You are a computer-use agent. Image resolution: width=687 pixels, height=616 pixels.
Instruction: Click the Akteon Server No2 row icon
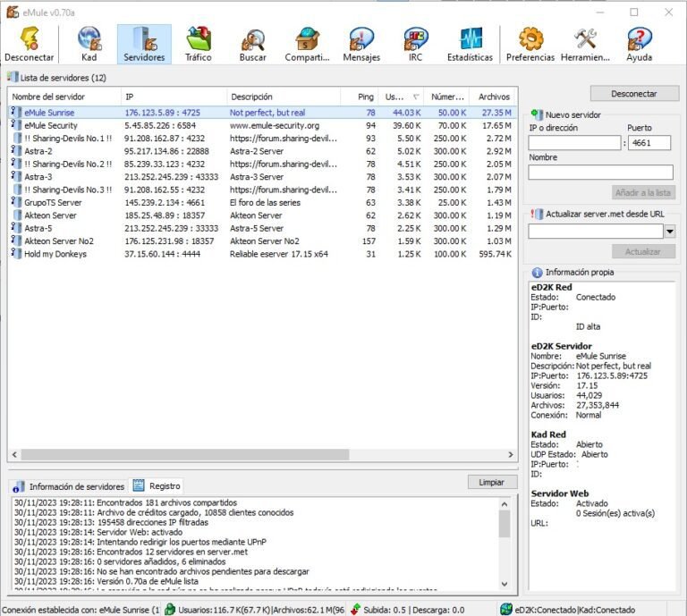coord(16,240)
